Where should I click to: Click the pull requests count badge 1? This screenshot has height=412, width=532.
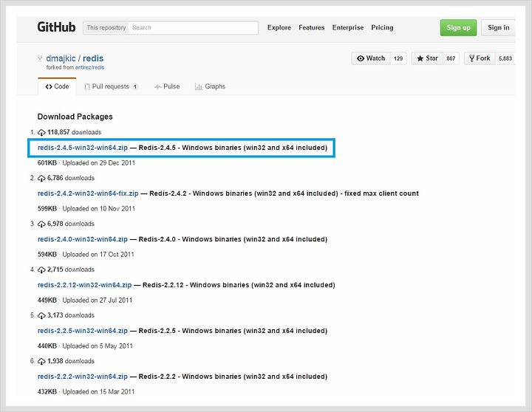135,87
